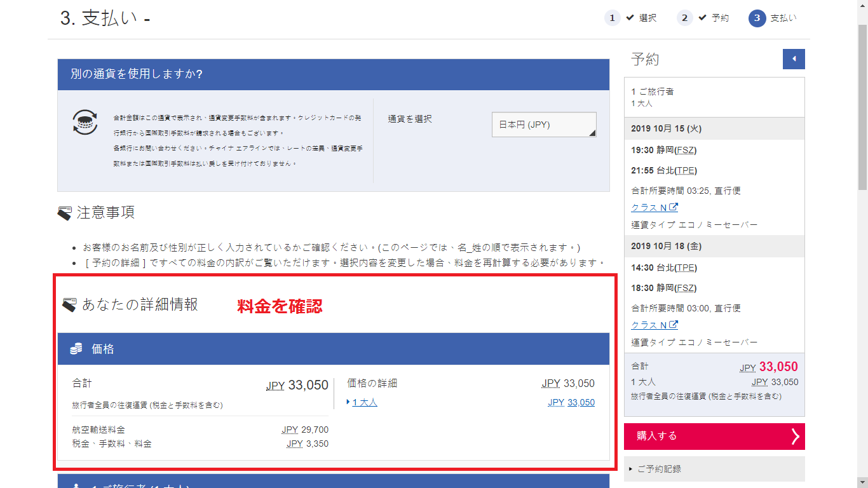Open the 日本円 (JPY) currency dropdown
Image resolution: width=868 pixels, height=488 pixels.
(x=544, y=125)
